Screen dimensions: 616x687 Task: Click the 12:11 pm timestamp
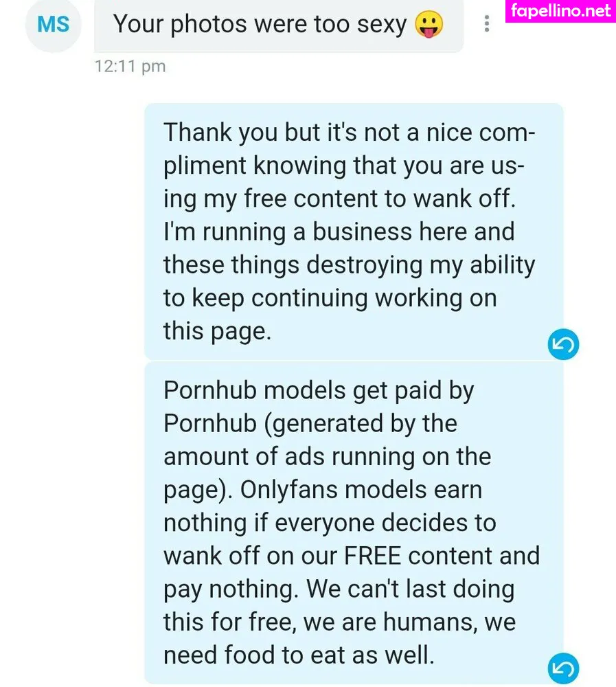click(130, 67)
